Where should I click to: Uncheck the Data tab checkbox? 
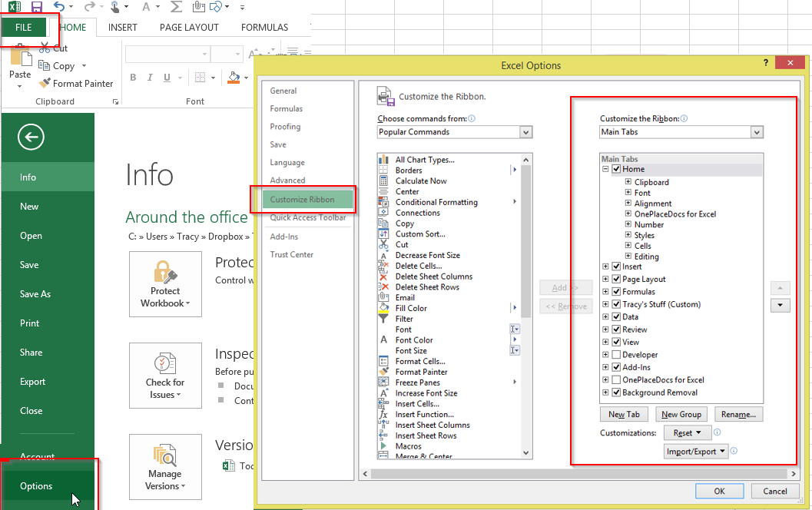(616, 316)
